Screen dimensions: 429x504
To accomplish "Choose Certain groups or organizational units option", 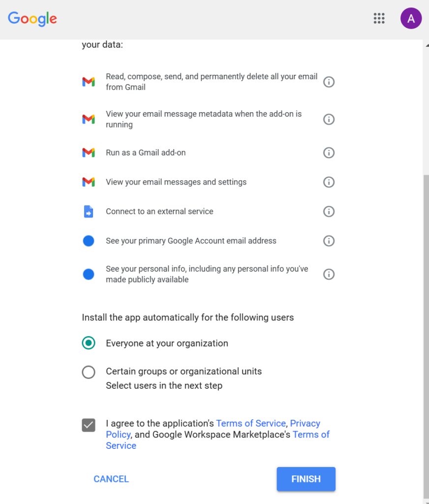I will click(x=89, y=372).
